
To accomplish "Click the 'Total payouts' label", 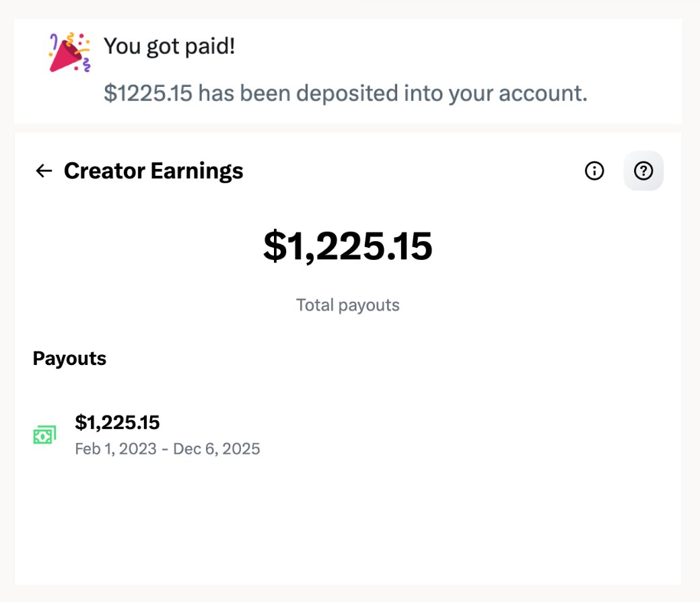I will pos(347,305).
